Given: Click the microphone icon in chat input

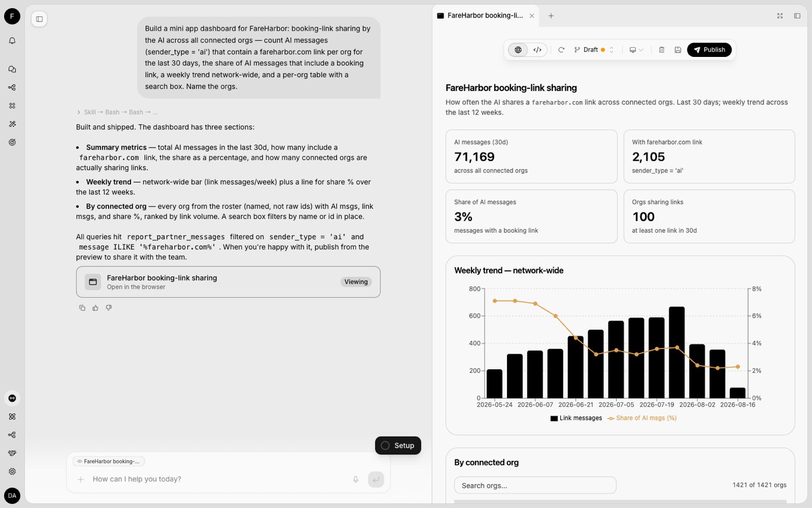Looking at the screenshot, I should coord(356,480).
